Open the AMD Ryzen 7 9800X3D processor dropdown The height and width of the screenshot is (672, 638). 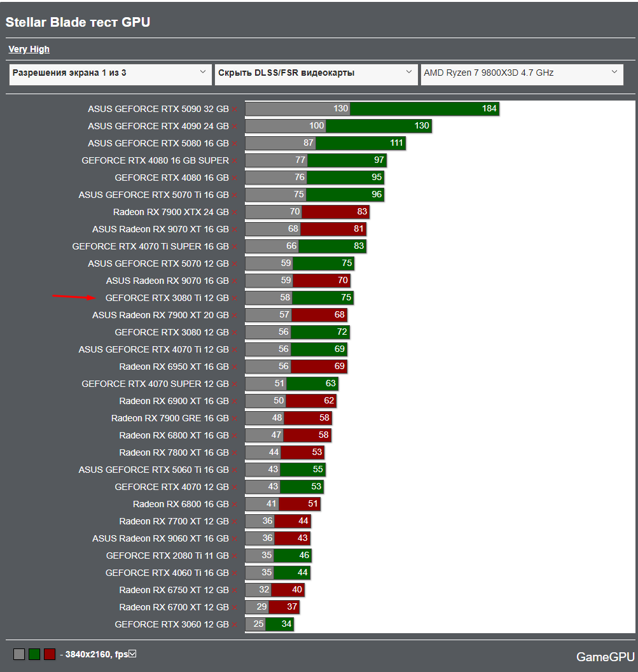(x=522, y=74)
